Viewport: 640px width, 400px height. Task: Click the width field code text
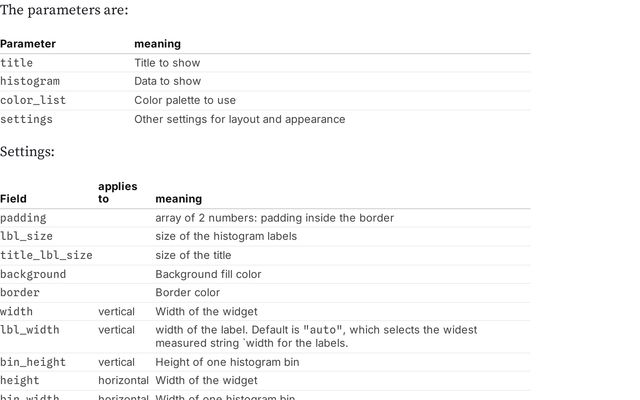click(16, 311)
